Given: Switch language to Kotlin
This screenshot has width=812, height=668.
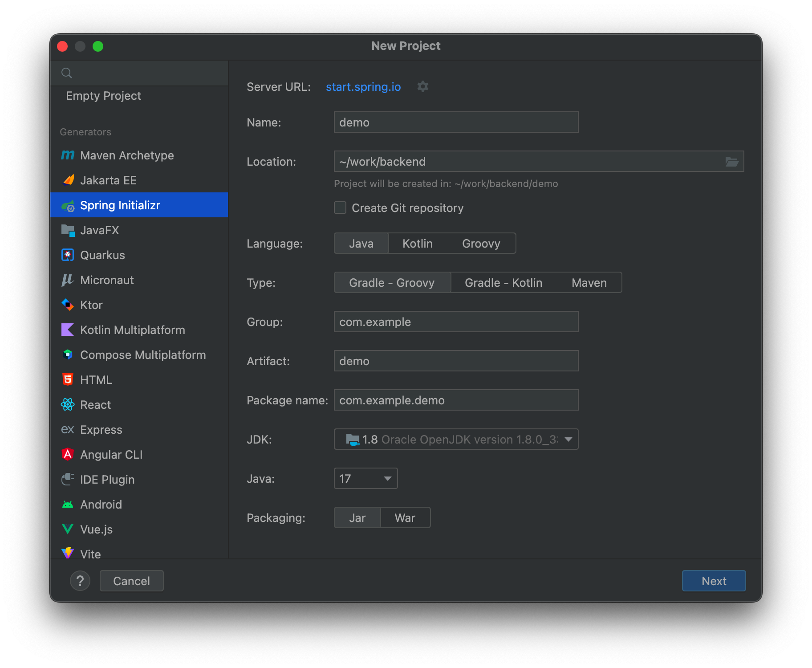Looking at the screenshot, I should [417, 244].
